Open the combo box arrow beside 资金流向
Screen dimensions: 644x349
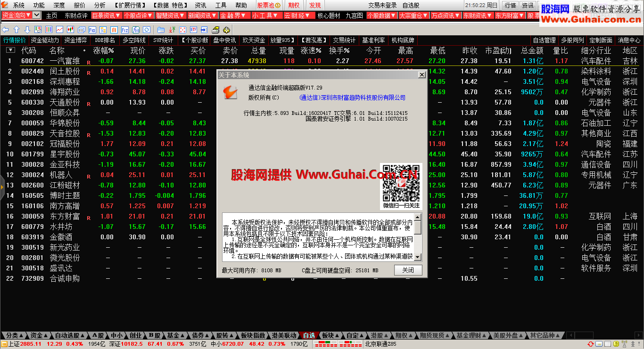pos(37,15)
